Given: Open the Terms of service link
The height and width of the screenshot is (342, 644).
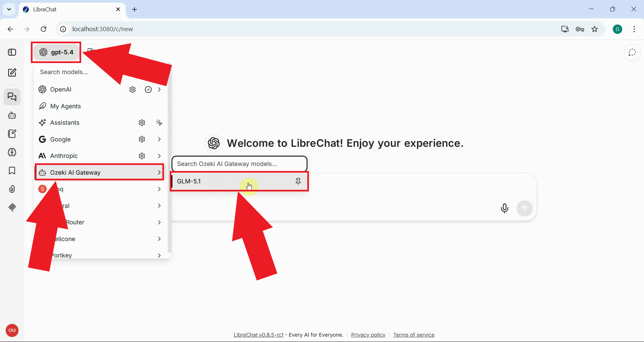Looking at the screenshot, I should click(414, 335).
